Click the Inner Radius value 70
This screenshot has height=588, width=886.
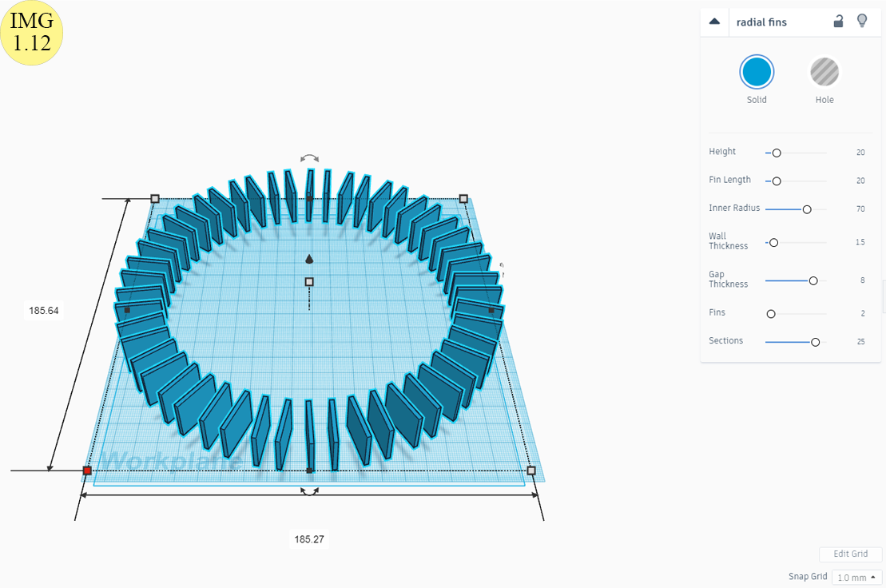tap(860, 209)
